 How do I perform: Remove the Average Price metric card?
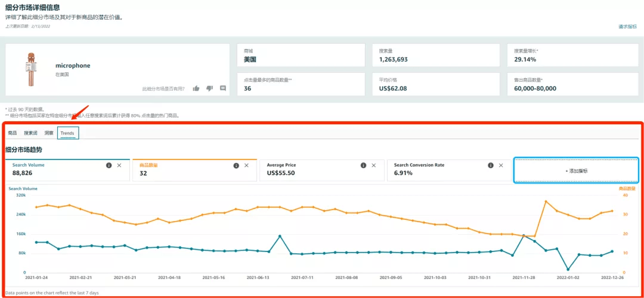(374, 165)
